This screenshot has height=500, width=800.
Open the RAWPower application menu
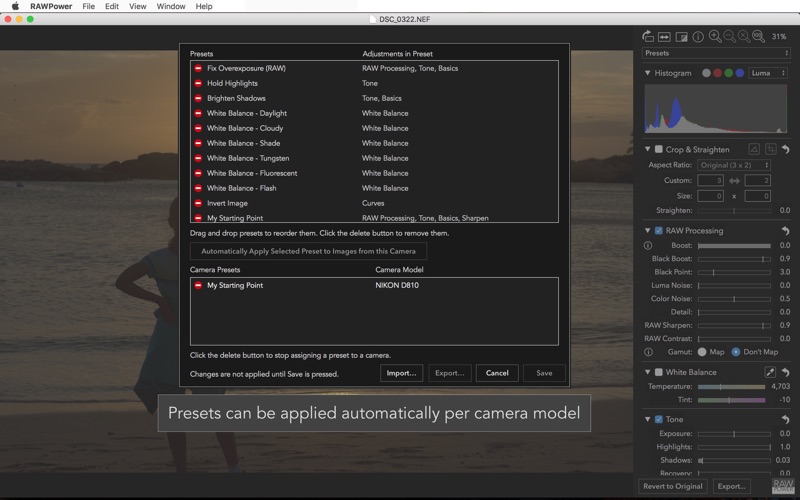(51, 6)
